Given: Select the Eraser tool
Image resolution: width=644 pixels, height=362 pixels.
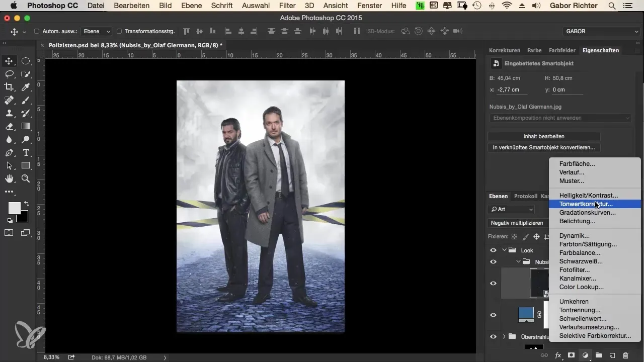Looking at the screenshot, I should pyautogui.click(x=9, y=126).
